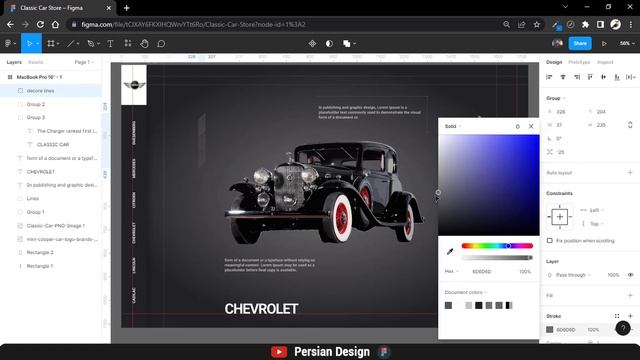The width and height of the screenshot is (640, 360).
Task: Click the Align horizontal centers icon
Action: 563,77
